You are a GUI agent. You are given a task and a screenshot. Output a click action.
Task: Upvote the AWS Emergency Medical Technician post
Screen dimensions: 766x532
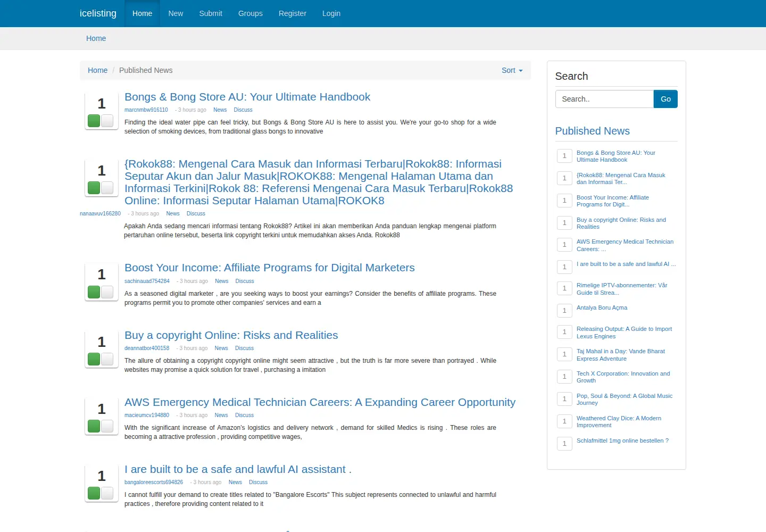click(94, 426)
